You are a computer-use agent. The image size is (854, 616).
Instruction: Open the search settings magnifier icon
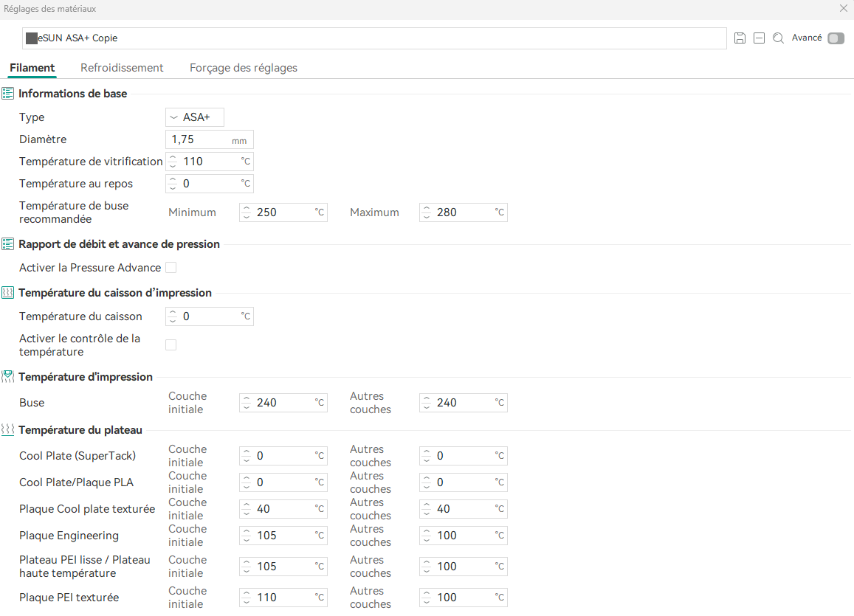pyautogui.click(x=778, y=38)
